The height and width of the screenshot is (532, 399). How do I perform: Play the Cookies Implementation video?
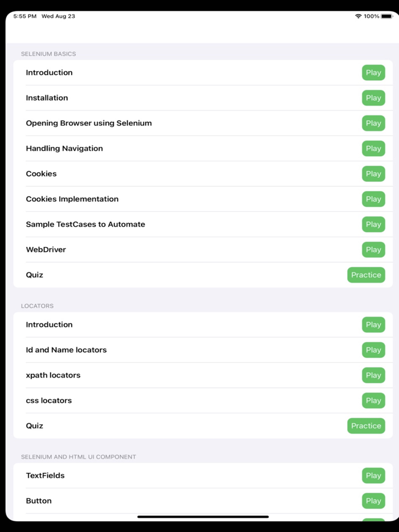coord(373,199)
